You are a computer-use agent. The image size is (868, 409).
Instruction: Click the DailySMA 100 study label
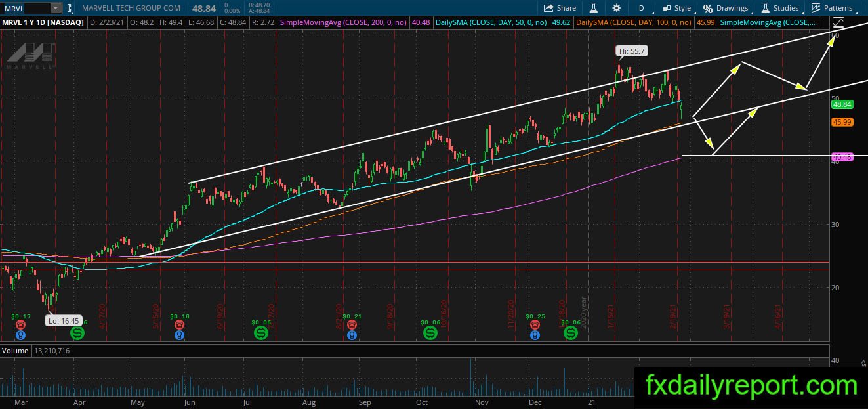tap(634, 22)
